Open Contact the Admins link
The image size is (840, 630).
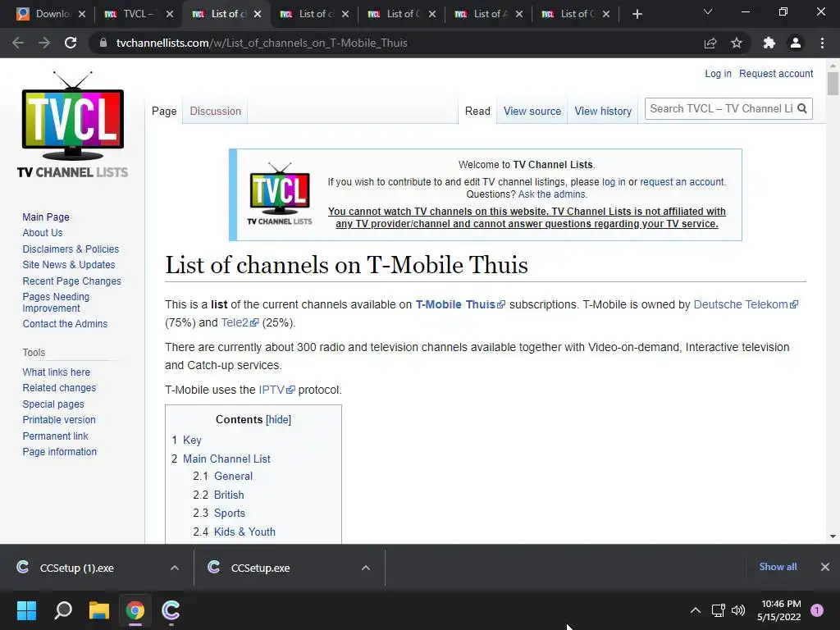(65, 323)
